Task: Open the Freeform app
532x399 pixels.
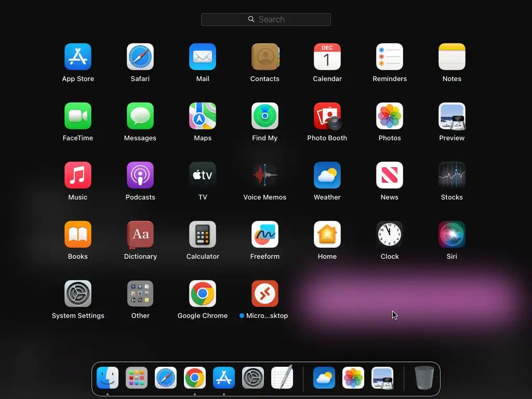Action: (265, 234)
